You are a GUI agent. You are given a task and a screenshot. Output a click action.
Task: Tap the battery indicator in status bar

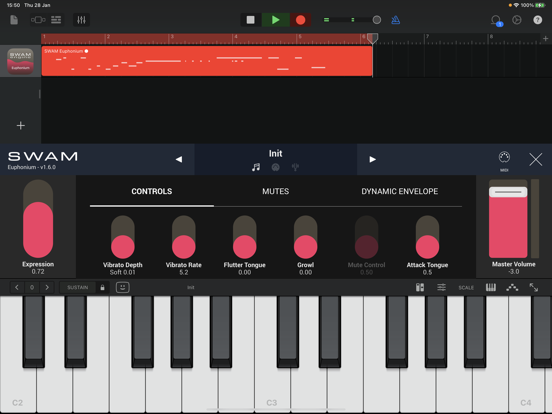click(x=540, y=5)
